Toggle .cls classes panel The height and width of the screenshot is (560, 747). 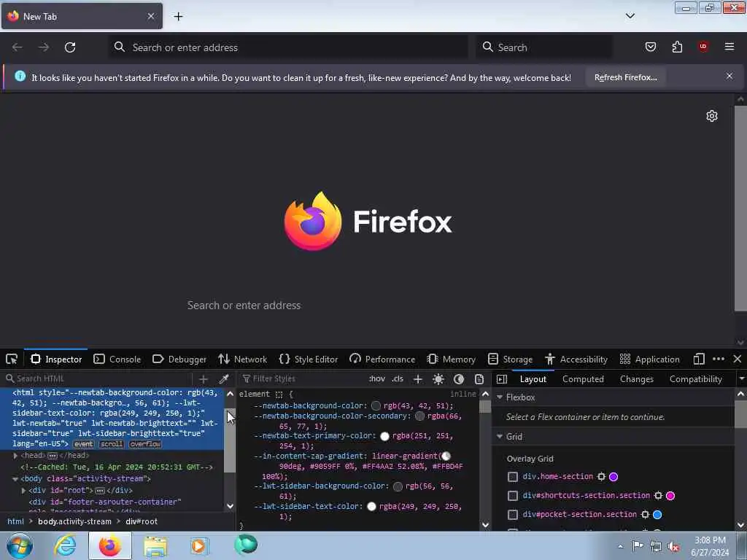click(398, 379)
